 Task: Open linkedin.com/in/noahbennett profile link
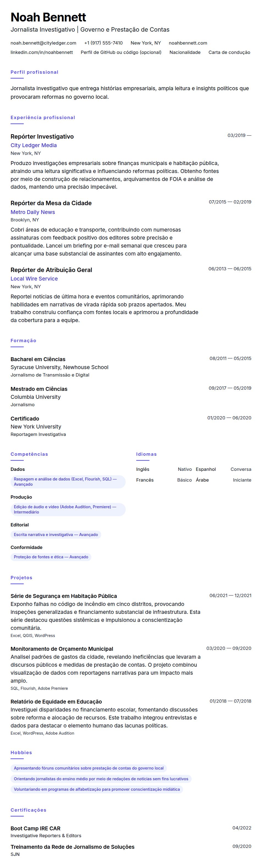tap(42, 52)
